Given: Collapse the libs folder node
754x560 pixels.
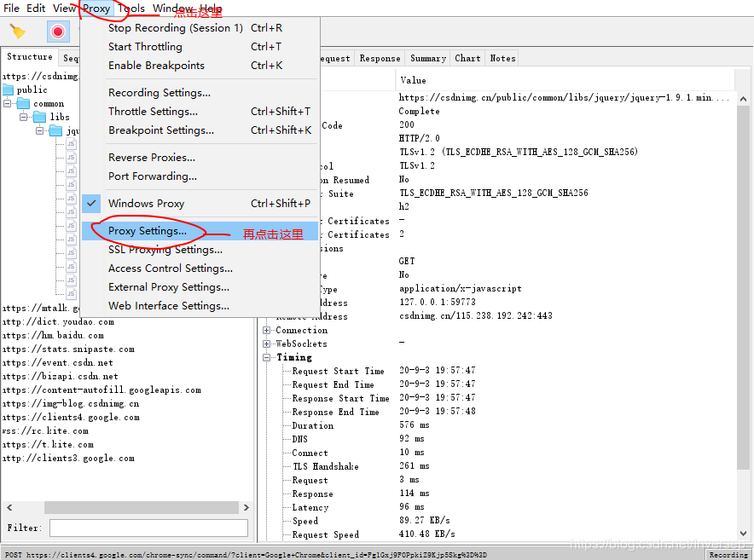Looking at the screenshot, I should 23,118.
